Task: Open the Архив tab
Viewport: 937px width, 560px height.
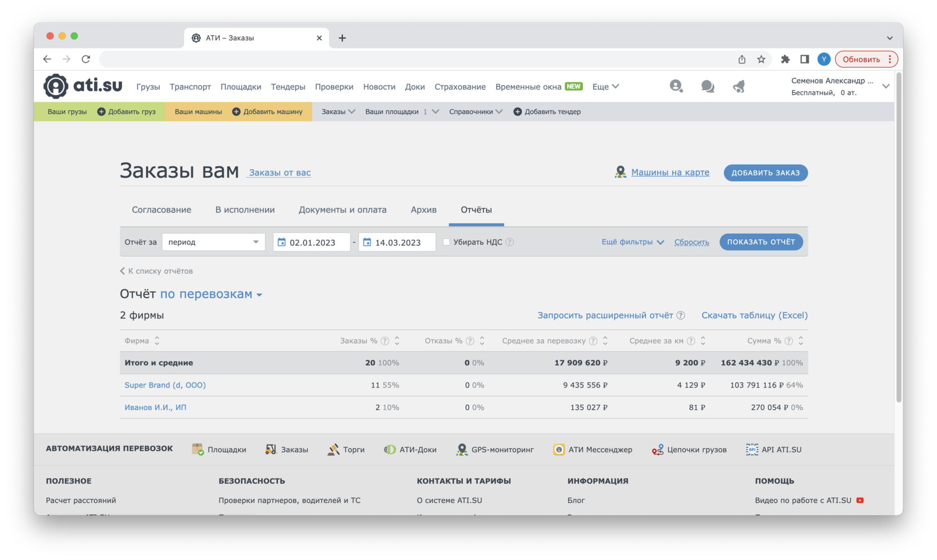Action: (424, 210)
